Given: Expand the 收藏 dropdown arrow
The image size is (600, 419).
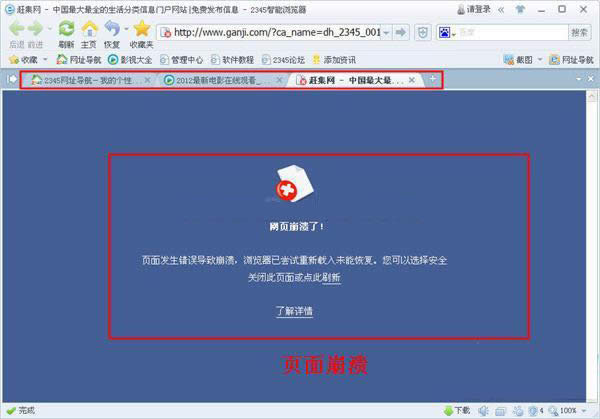Looking at the screenshot, I should (45, 59).
